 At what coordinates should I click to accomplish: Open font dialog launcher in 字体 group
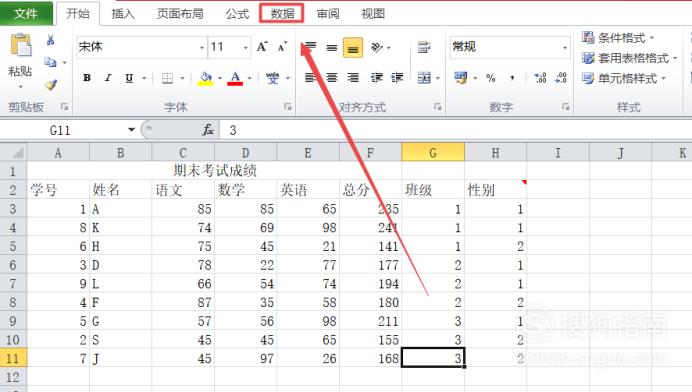click(x=288, y=106)
